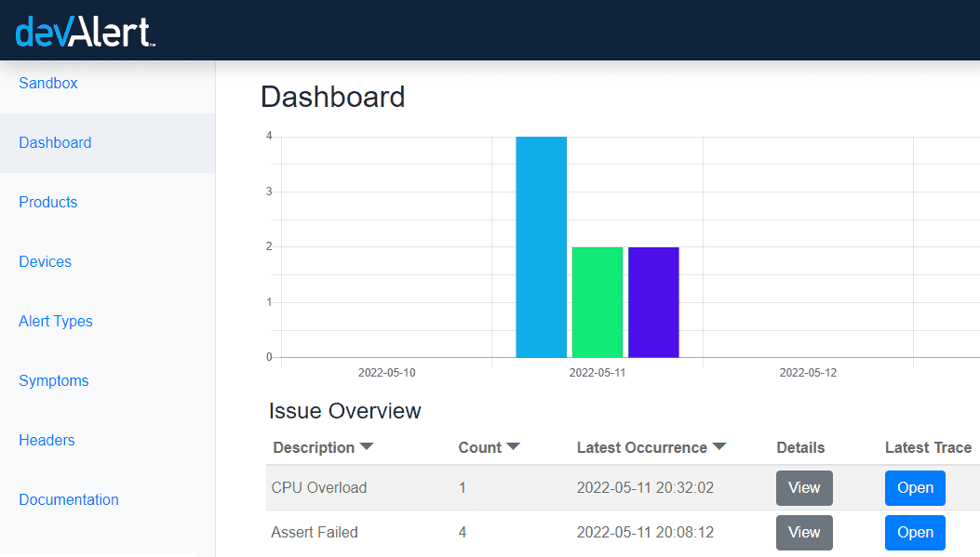This screenshot has height=557, width=980.
Task: Go to the Alert Types page
Action: 56,321
